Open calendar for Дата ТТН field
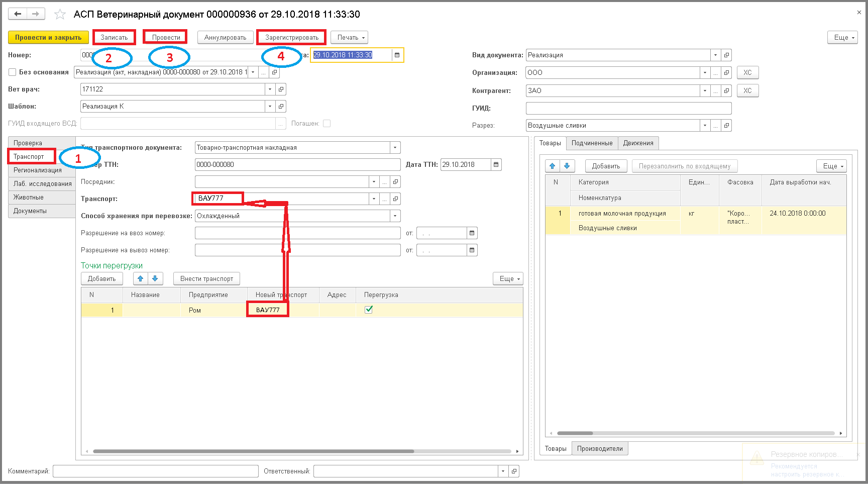Viewport: 868px width, 484px height. click(x=496, y=164)
